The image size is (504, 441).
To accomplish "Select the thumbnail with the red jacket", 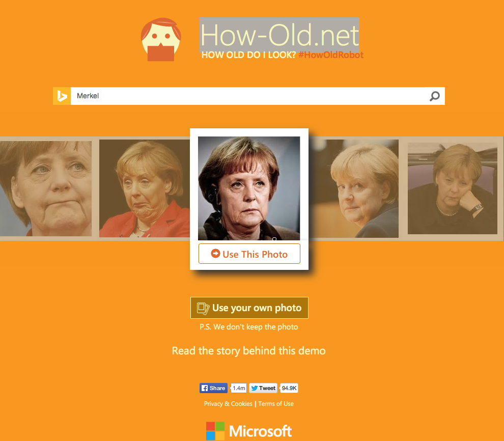I will 144,188.
